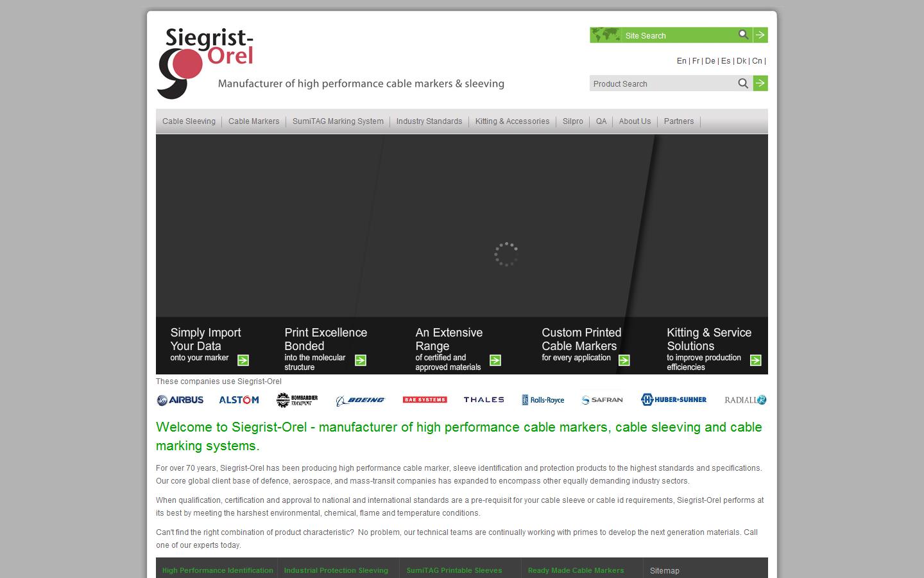The width and height of the screenshot is (924, 578).
Task: Switch site language to Fr
Action: [x=696, y=61]
